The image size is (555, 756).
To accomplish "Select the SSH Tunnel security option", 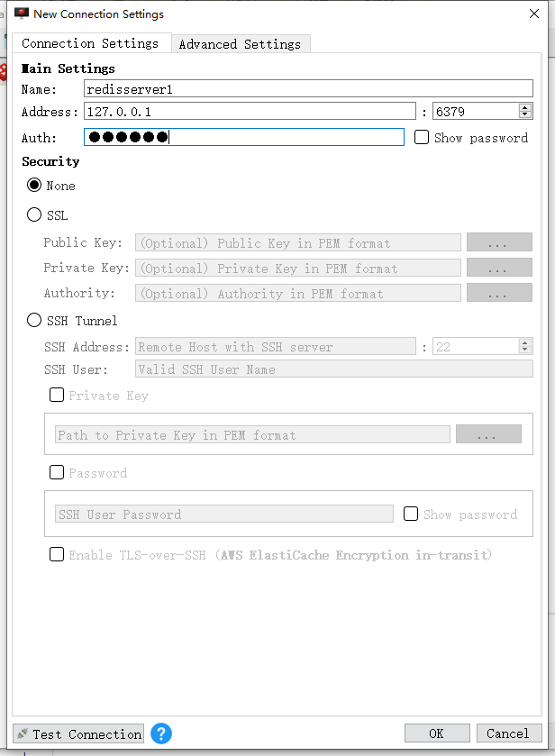I will [32, 321].
